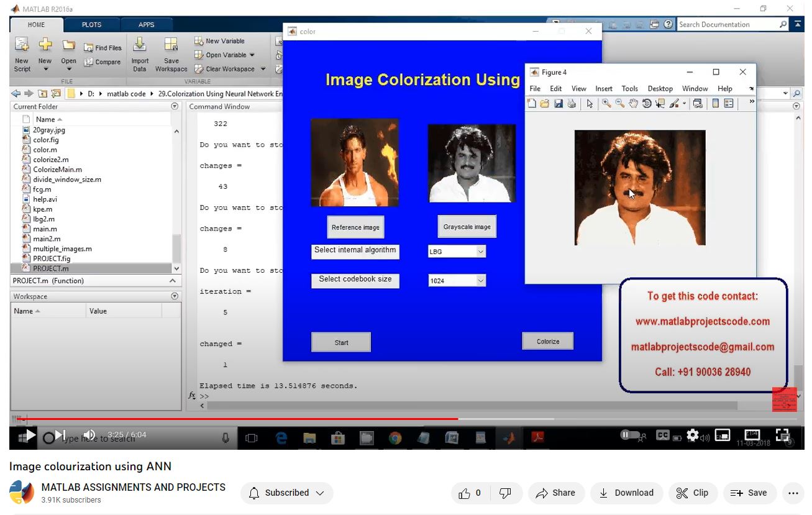Like the video with thumbs up

pos(464,493)
